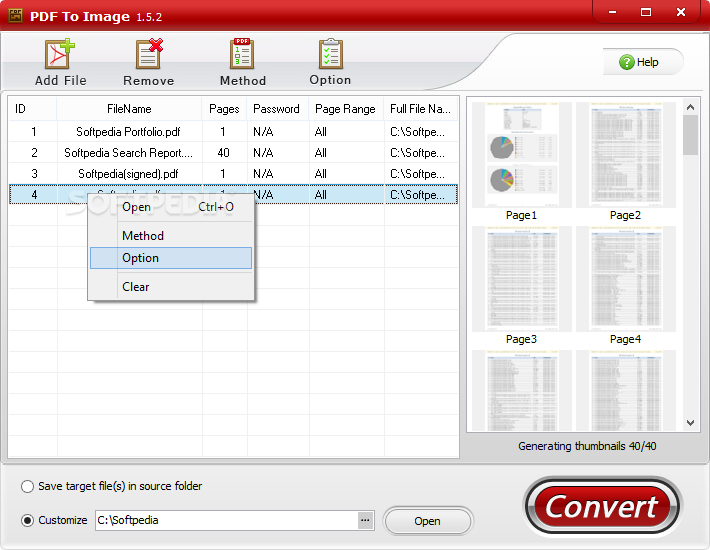This screenshot has height=550, width=710.
Task: Click the Add File toolbar icon
Action: (60, 54)
